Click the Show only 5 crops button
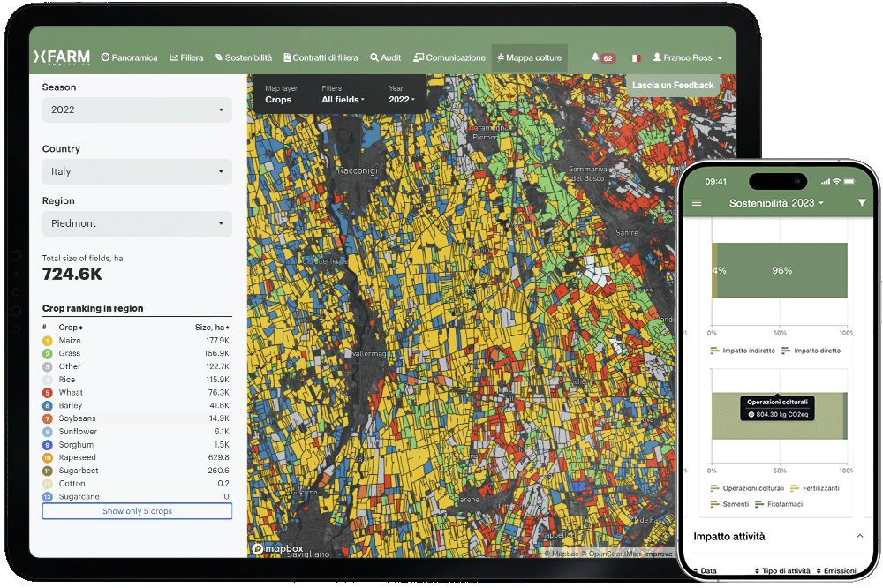Viewport: 883px width, 588px height. [x=137, y=511]
